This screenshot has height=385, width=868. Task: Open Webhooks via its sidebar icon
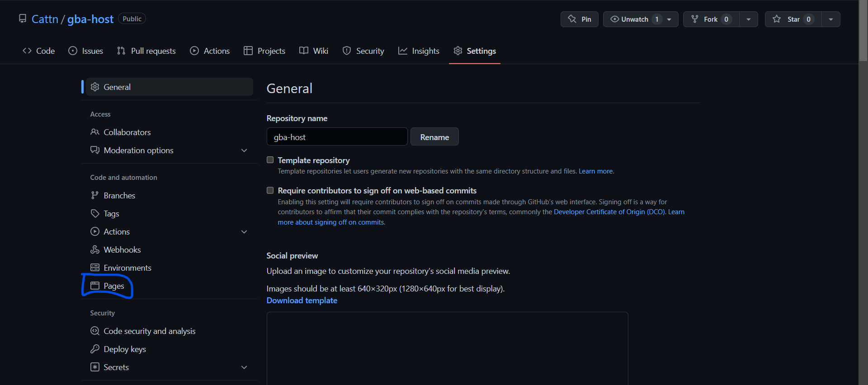tap(95, 249)
